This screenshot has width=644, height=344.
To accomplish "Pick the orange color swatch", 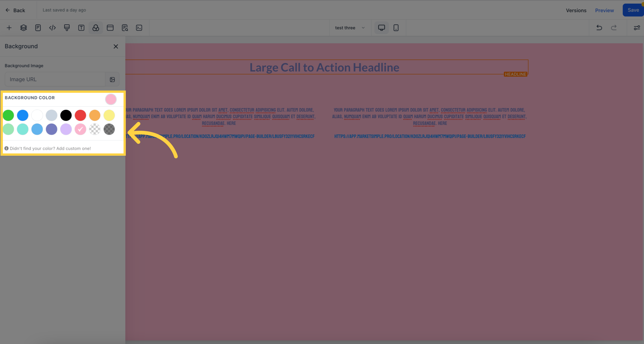I will (95, 115).
